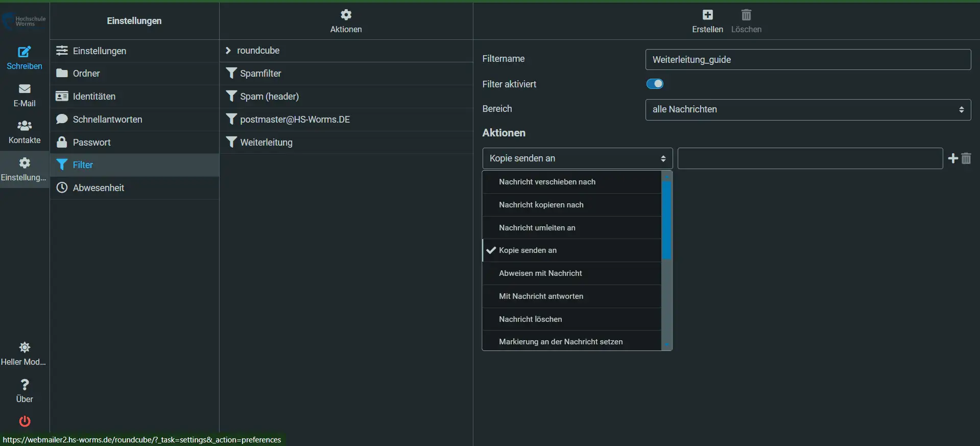Open the Weiterleitung filter entry
The image size is (980, 446).
coord(266,143)
